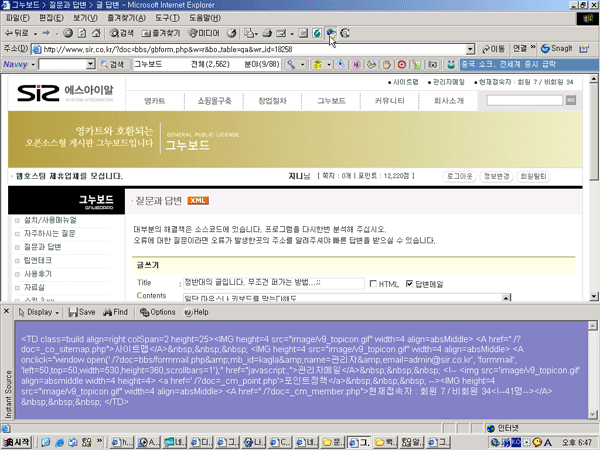600x450 pixels.
Task: Click the 시작 Start button on taskbar
Action: [x=17, y=441]
